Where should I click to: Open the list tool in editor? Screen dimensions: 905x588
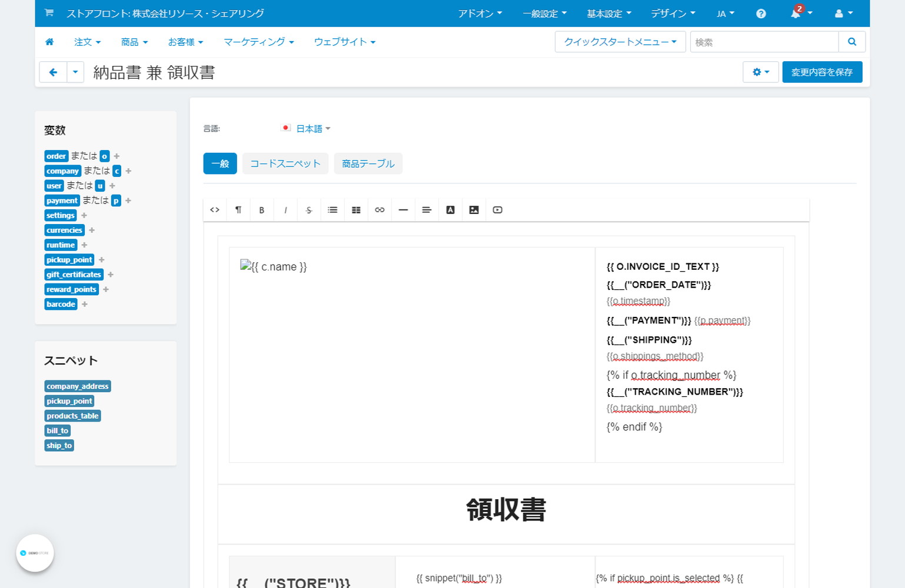coord(332,210)
